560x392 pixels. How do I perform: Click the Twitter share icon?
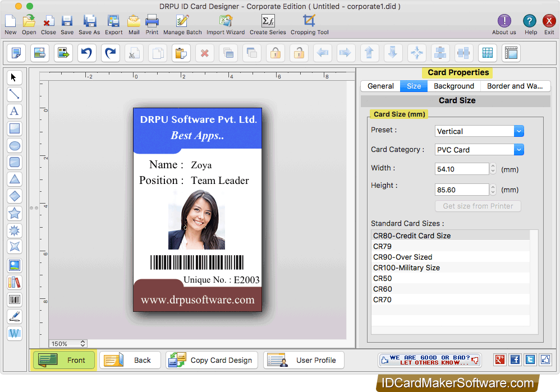click(x=530, y=359)
